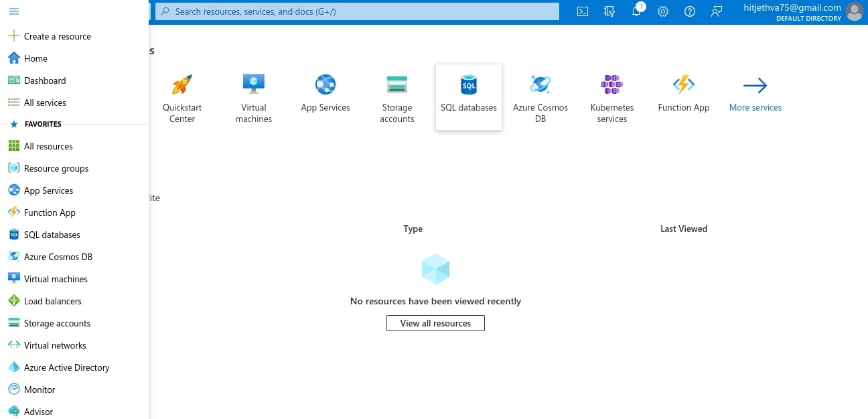Open portal settings gear
The height and width of the screenshot is (419, 868).
point(663,11)
